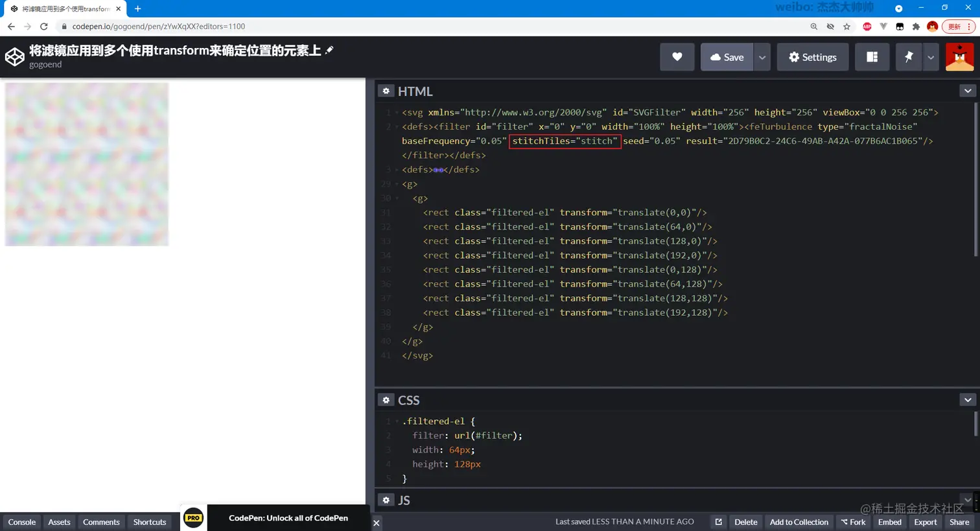The height and width of the screenshot is (531, 980).
Task: Click the zoom magnifier icon in address bar
Action: click(x=814, y=27)
